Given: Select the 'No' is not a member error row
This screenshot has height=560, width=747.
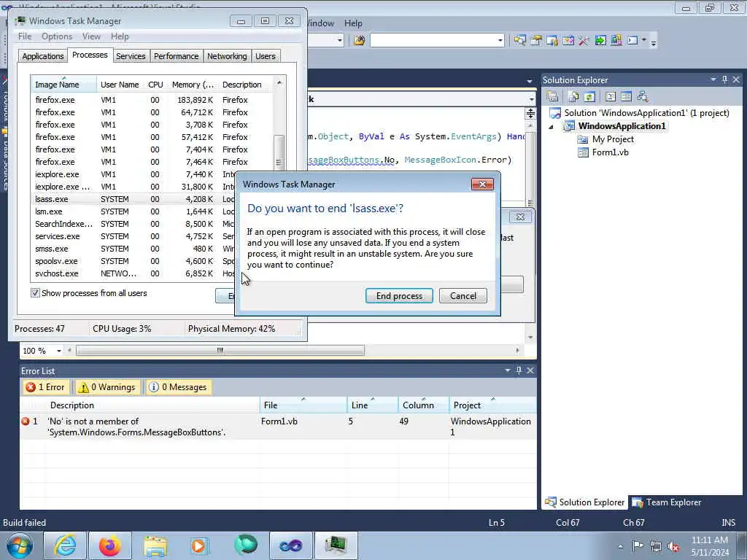Looking at the screenshot, I should tap(278, 427).
